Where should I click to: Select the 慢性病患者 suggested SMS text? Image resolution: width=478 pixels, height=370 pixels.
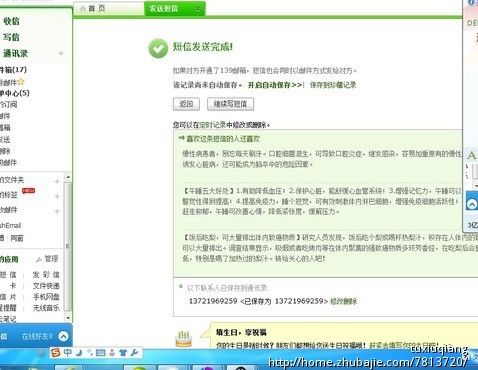coord(322,159)
